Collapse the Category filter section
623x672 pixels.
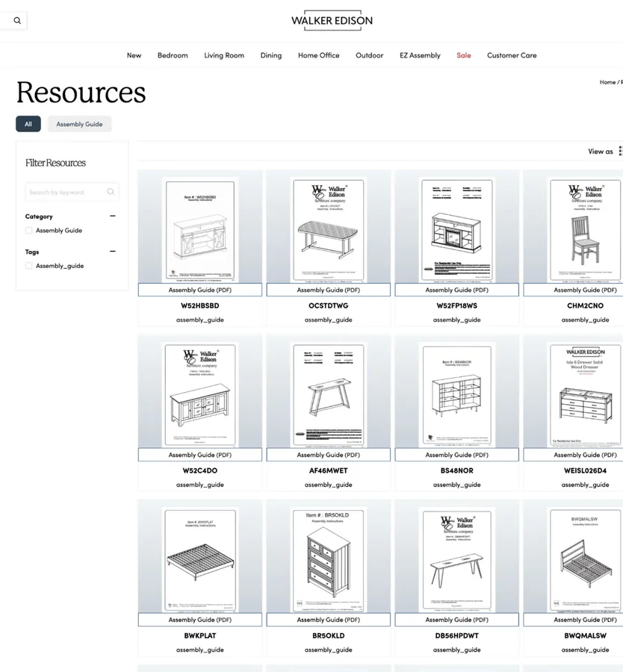pyautogui.click(x=112, y=216)
